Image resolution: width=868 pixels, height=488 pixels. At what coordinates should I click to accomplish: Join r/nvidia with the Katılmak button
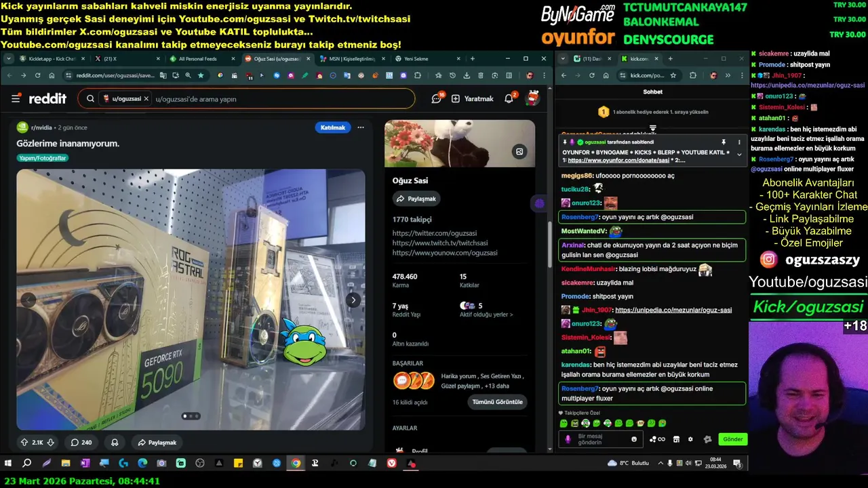pyautogui.click(x=333, y=127)
